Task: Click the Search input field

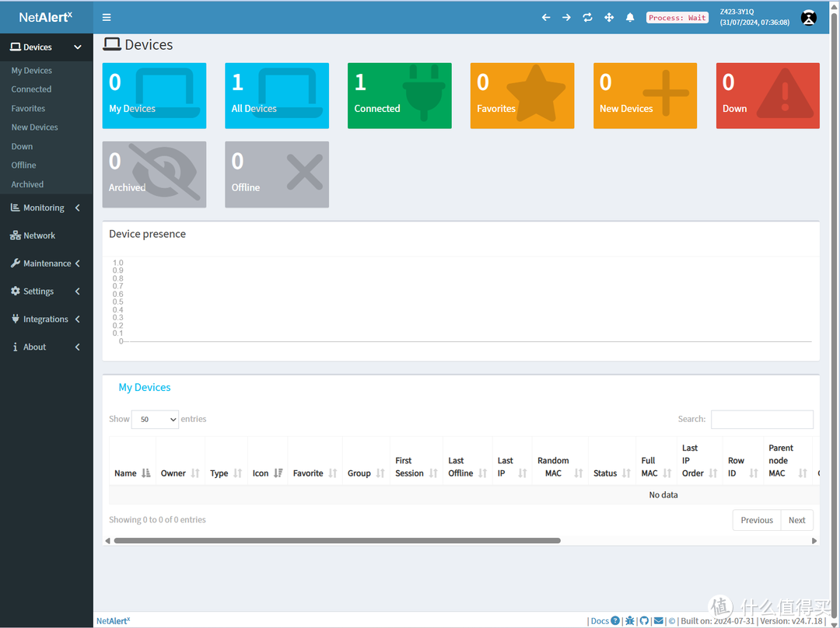Action: coord(761,420)
